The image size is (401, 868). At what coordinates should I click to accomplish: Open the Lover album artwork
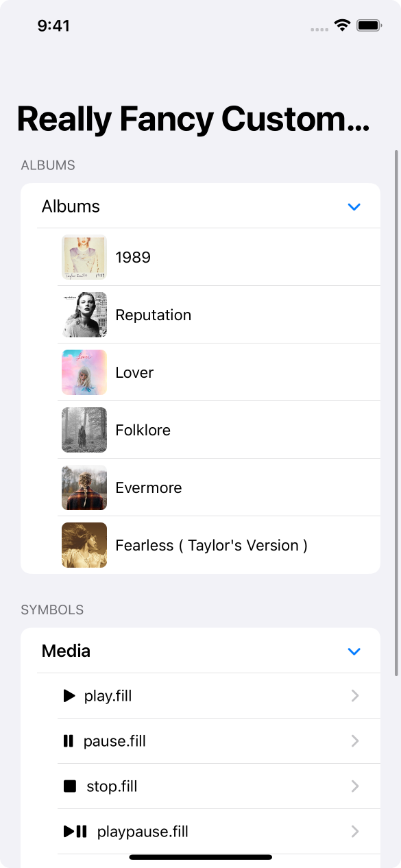(x=84, y=372)
